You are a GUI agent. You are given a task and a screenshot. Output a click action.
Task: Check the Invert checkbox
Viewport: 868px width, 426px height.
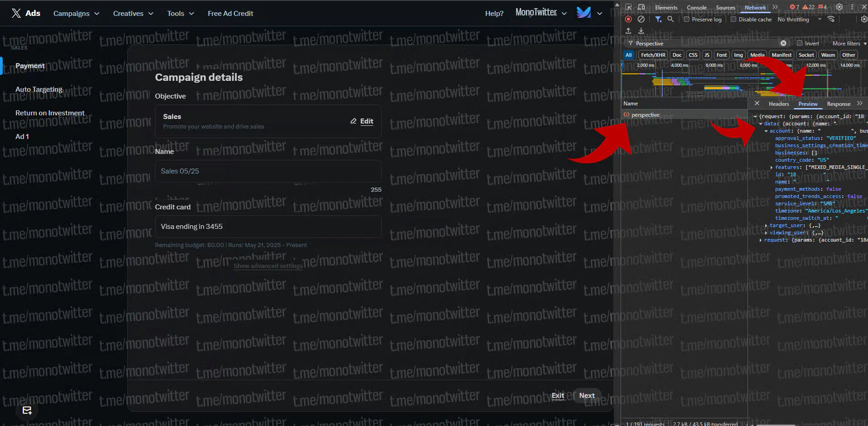tap(800, 44)
